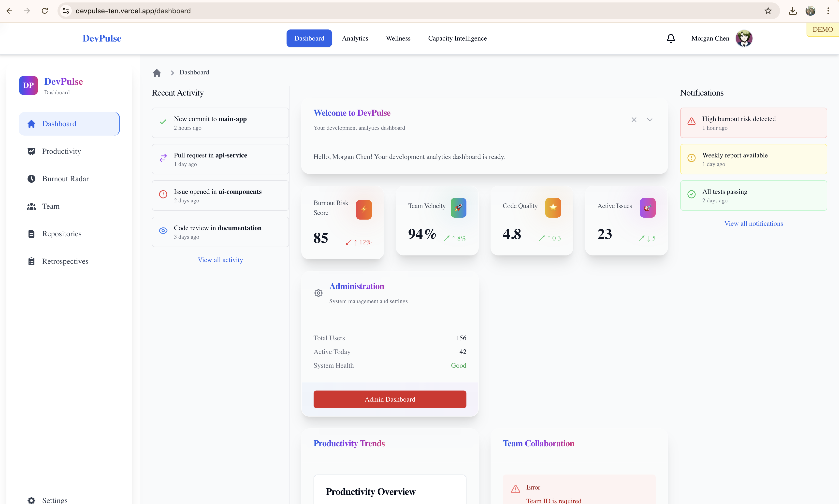Dismiss the Welcome to DevPulse card
The height and width of the screenshot is (504, 839).
(x=634, y=120)
